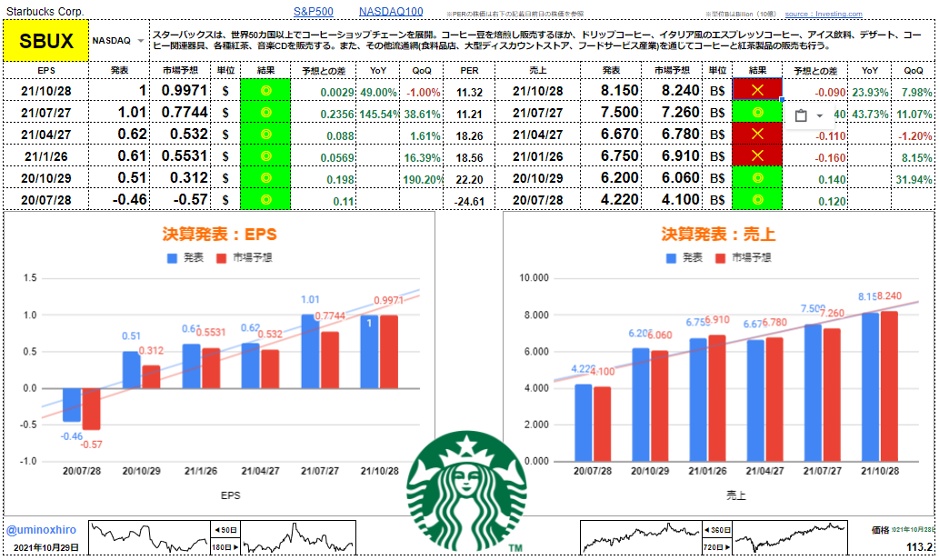Screen dimensions: 939x560
Task: Click red 市場予想 legend swatch in EPS chart
Action: click(x=222, y=258)
